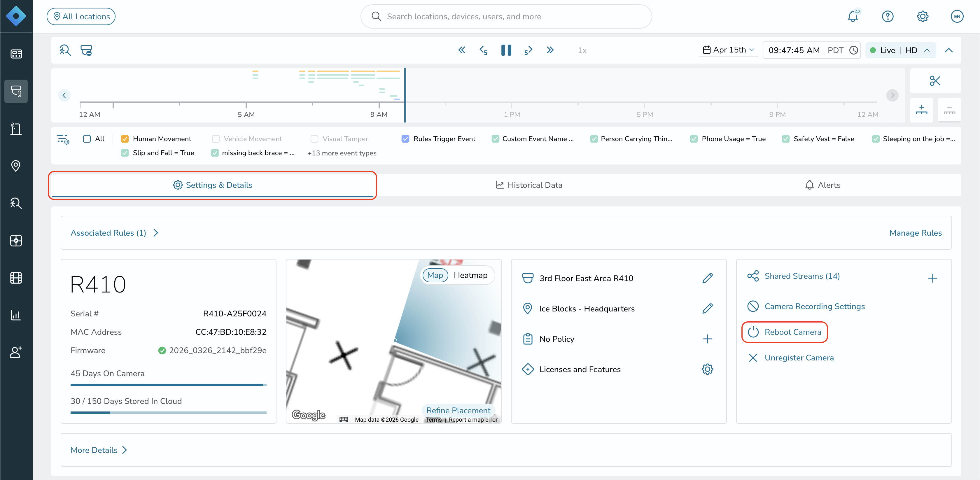
Task: Open the Manage Rules link
Action: [915, 233]
